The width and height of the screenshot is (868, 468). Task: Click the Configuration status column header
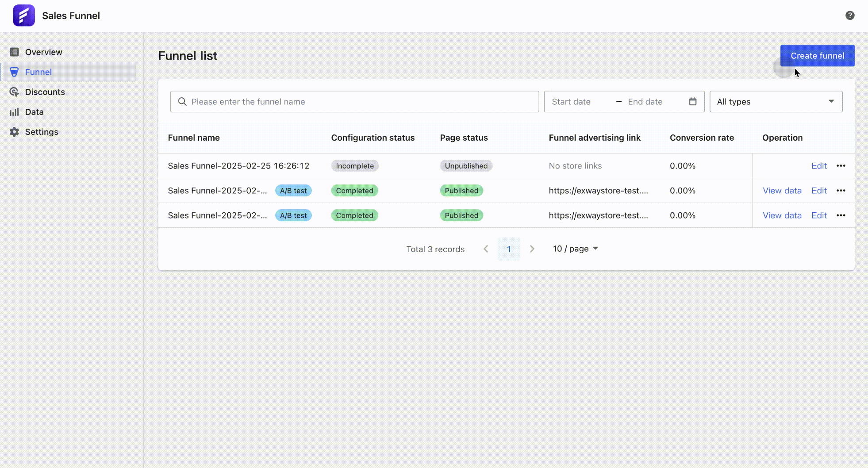[373, 138]
